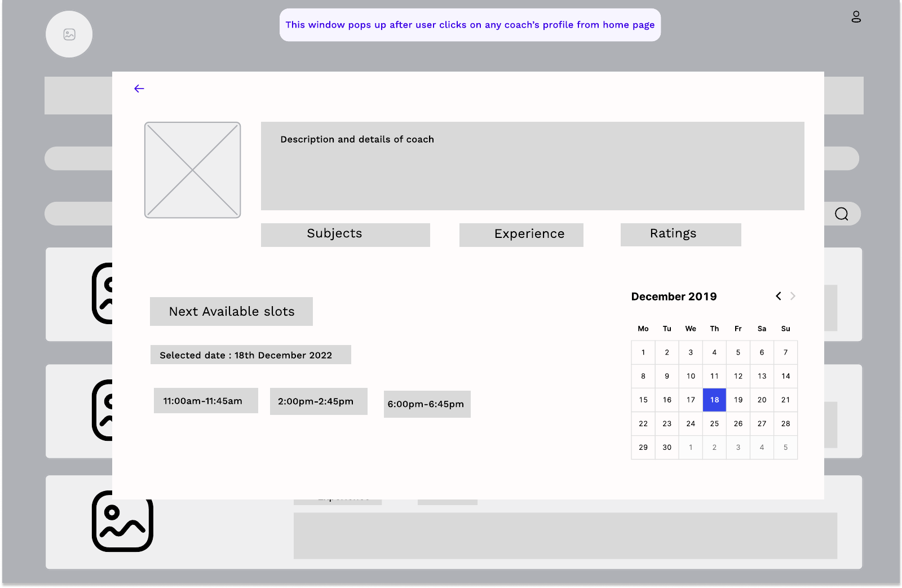902x588 pixels.
Task: Open the Subjects tab
Action: pyautogui.click(x=346, y=235)
